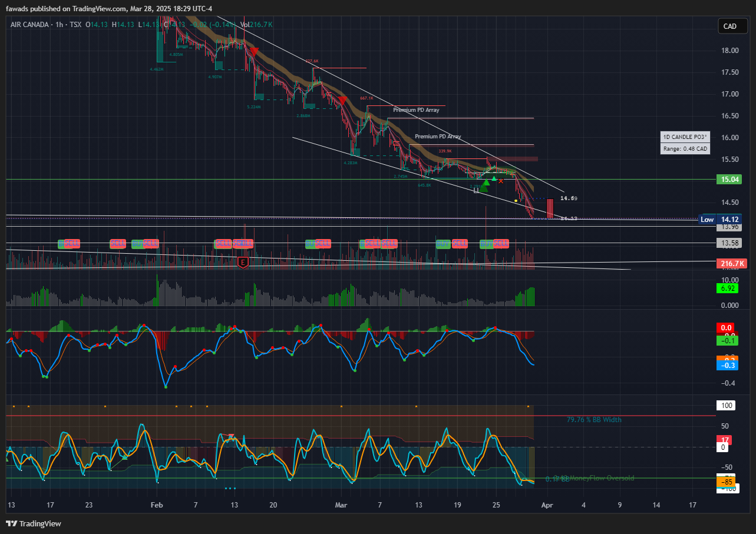This screenshot has width=756, height=534.
Task: Click the white 100 scale label
Action: [727, 406]
